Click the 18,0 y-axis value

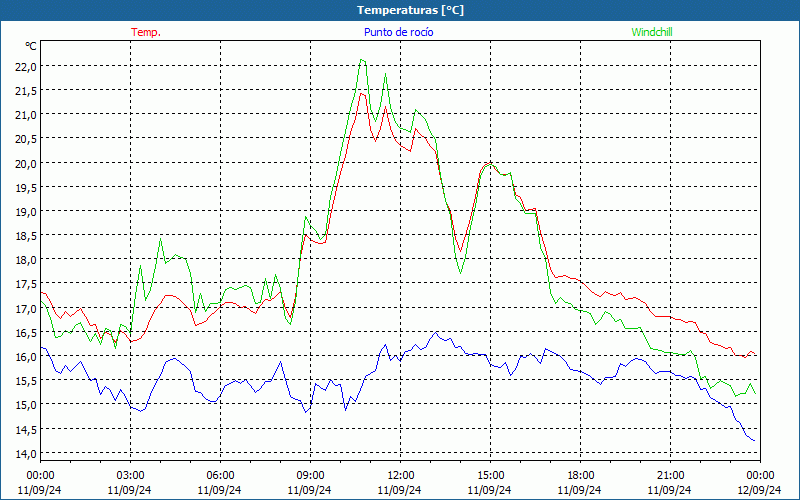[27, 260]
